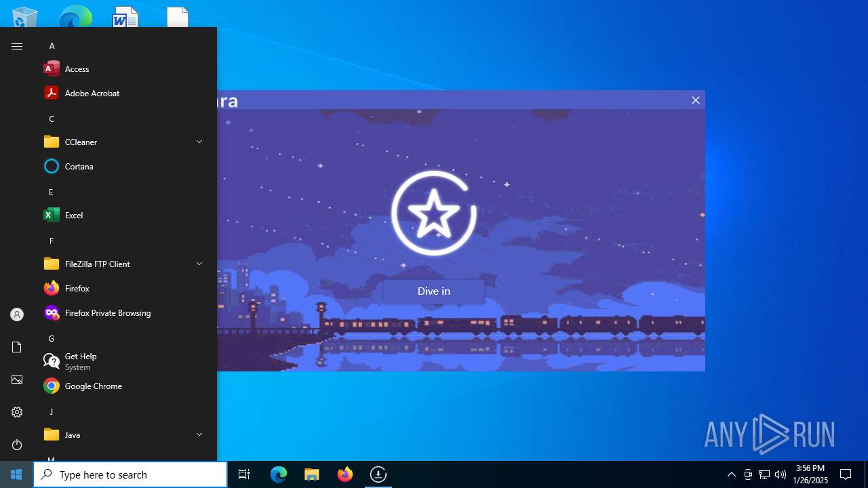
Task: Launch Google Chrome from Start menu
Action: tap(125, 386)
